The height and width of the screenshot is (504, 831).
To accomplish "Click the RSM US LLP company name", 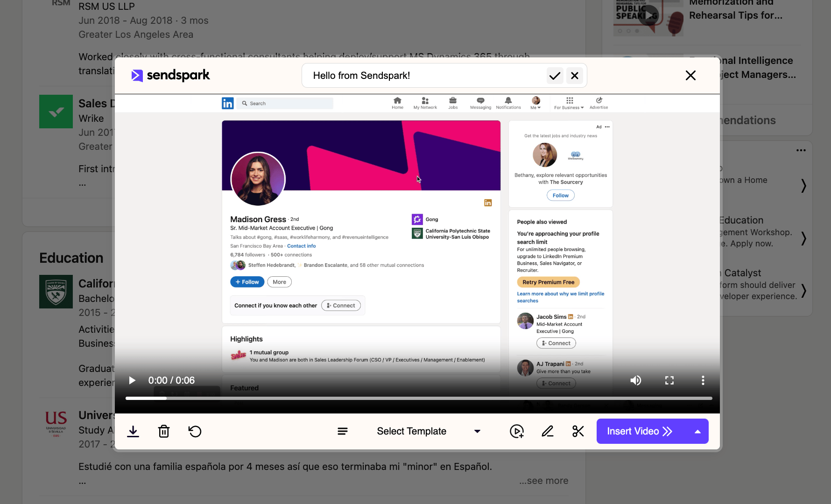I will tap(106, 7).
